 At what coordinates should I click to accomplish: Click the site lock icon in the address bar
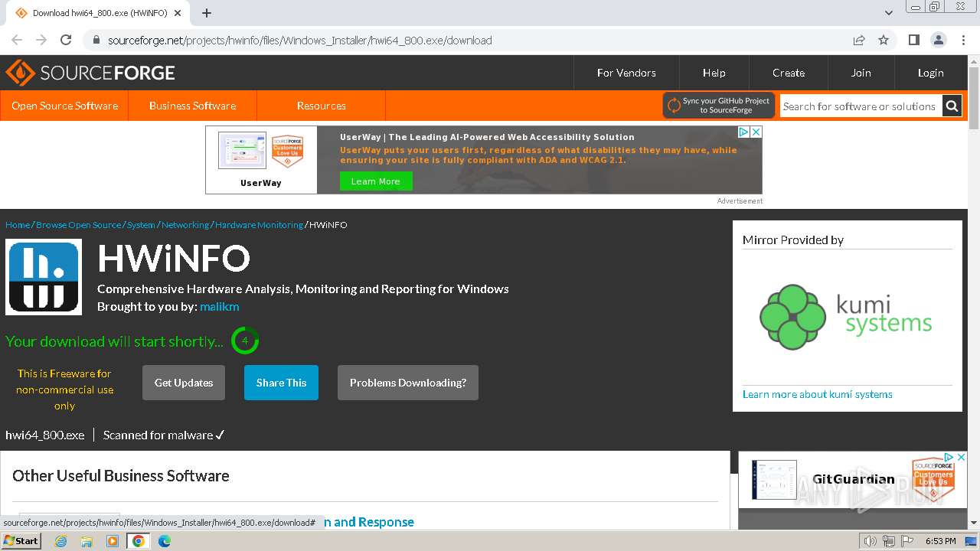pyautogui.click(x=96, y=40)
